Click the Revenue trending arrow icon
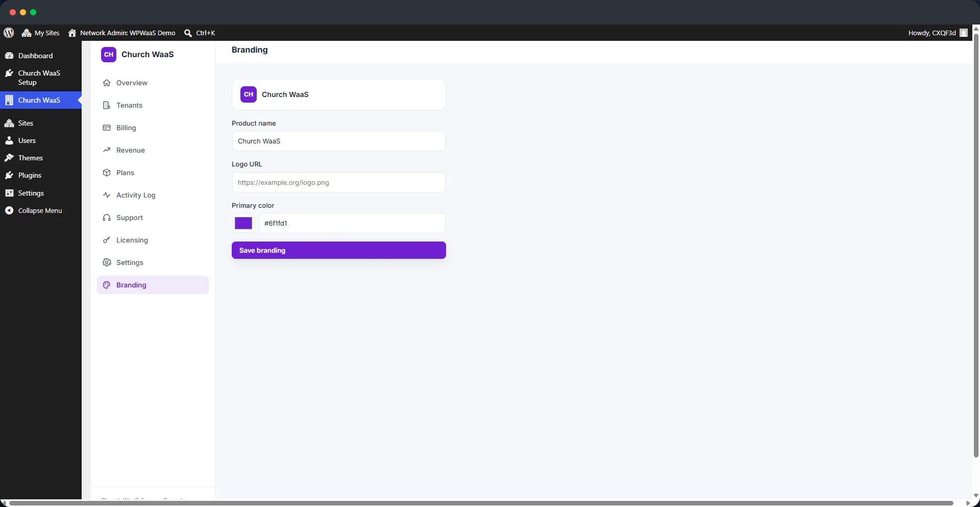Viewport: 980px width, 507px height. (x=107, y=150)
